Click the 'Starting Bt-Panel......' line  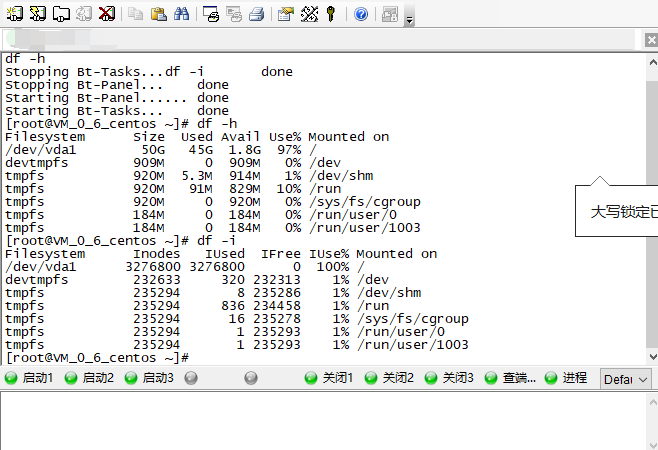117,98
